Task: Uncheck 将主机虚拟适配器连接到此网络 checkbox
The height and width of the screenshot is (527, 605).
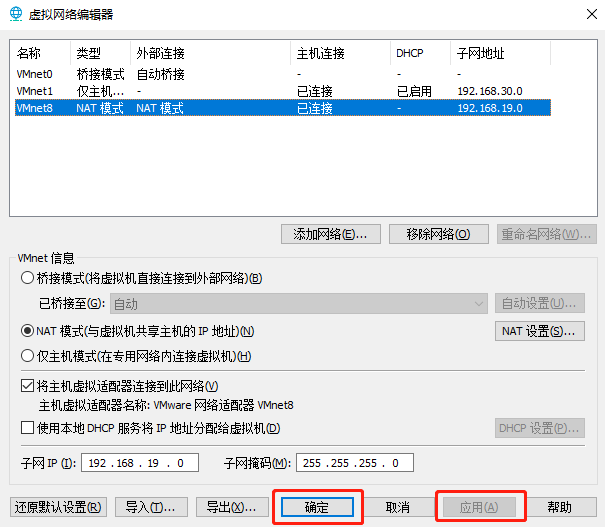Action: click(x=27, y=386)
